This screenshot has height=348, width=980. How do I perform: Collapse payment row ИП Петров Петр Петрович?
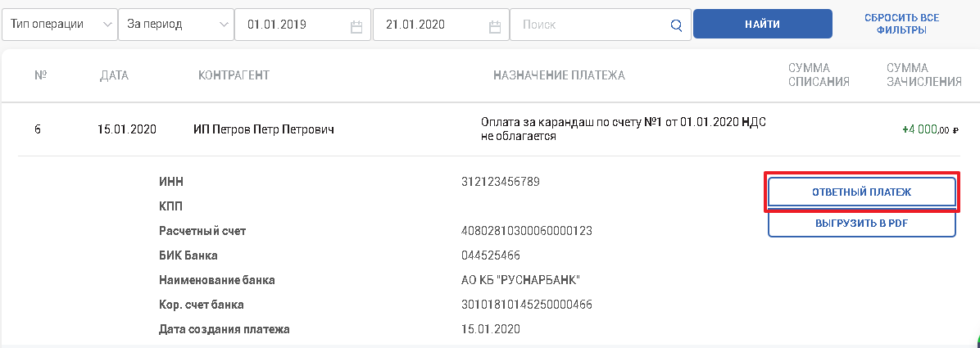[490, 130]
